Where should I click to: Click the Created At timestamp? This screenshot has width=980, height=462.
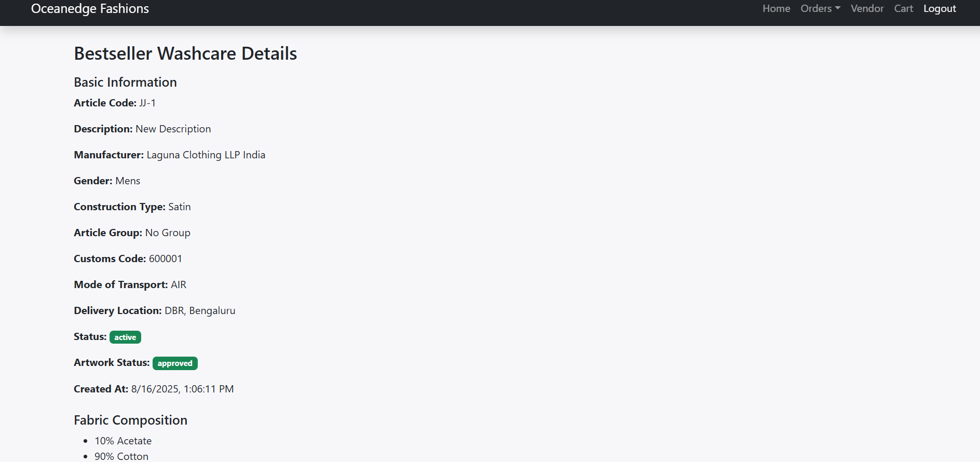click(x=182, y=389)
